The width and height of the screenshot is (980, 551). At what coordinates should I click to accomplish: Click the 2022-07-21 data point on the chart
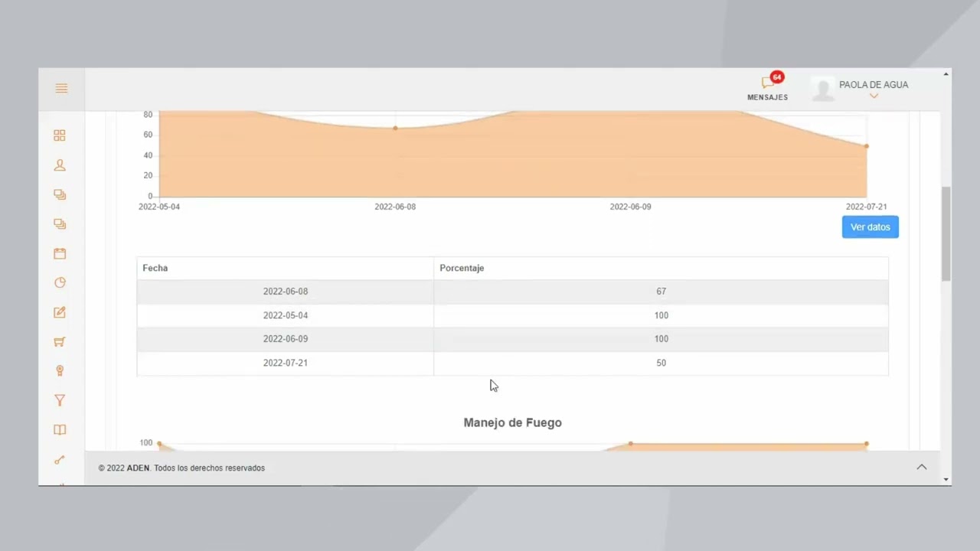pyautogui.click(x=866, y=146)
